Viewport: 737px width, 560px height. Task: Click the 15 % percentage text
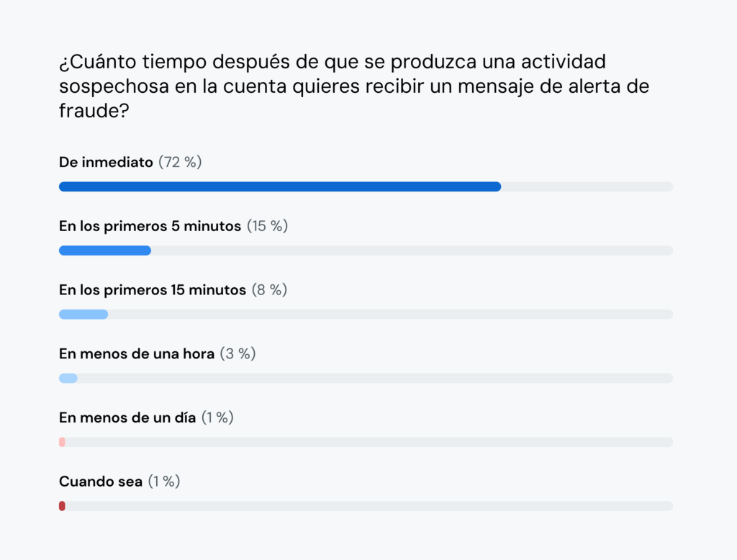(x=267, y=226)
